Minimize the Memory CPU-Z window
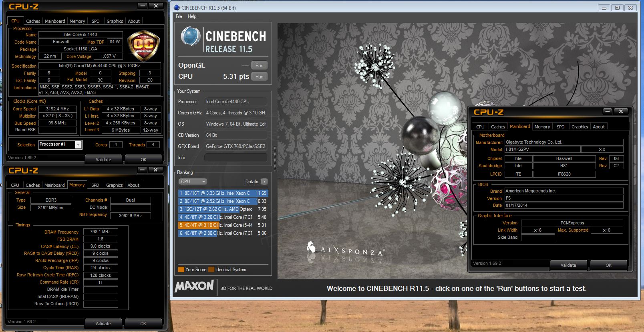 pos(142,170)
